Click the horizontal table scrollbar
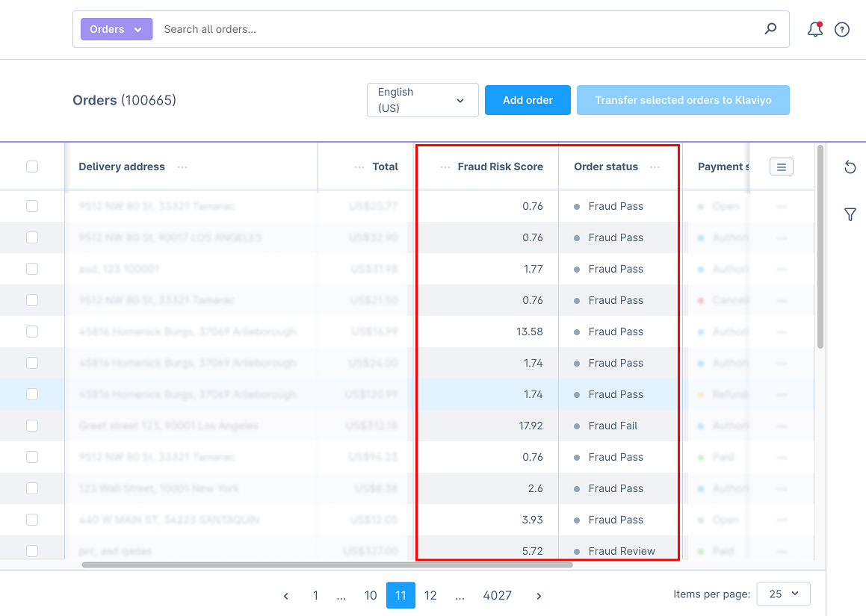 coord(327,565)
